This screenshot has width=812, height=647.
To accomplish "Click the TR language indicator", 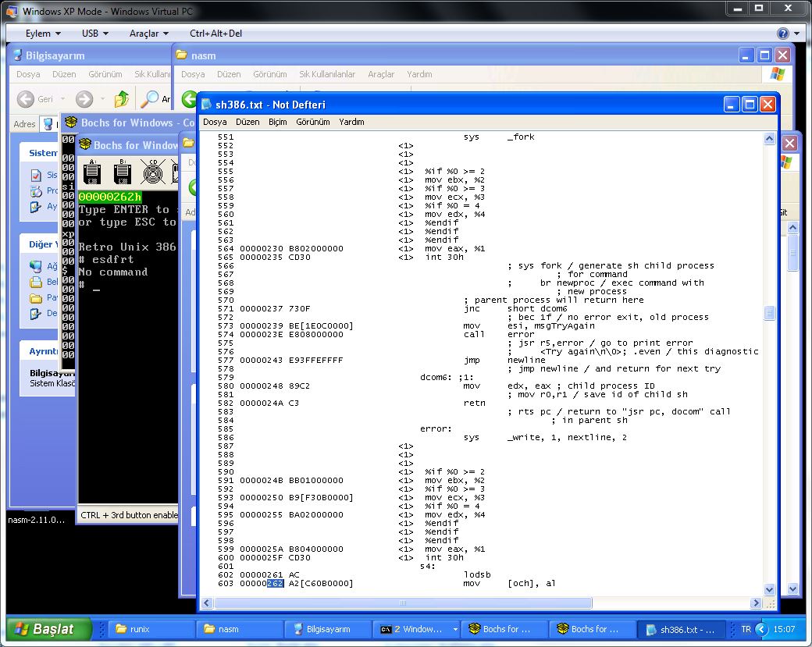I will 746,629.
